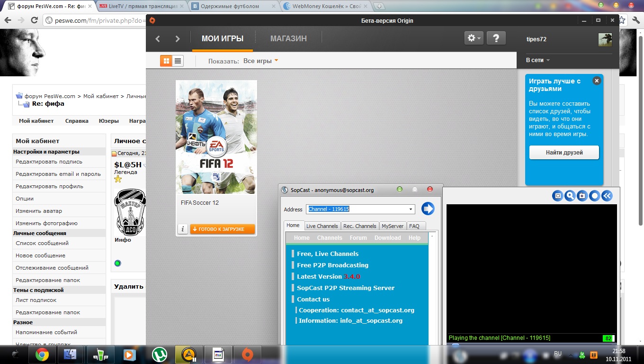This screenshot has height=364, width=644.
Task: Click Help in SopCast page navigation
Action: pyautogui.click(x=414, y=238)
